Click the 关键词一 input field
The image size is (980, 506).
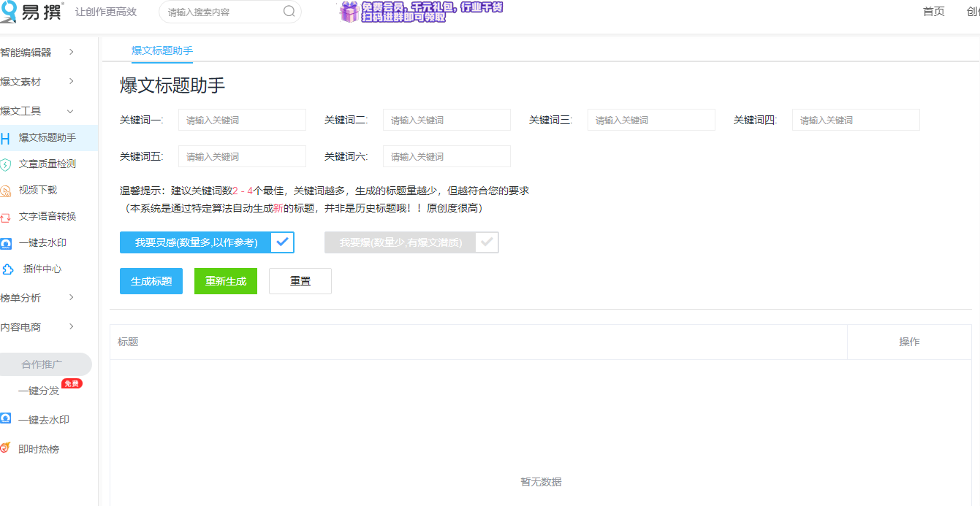click(x=242, y=119)
